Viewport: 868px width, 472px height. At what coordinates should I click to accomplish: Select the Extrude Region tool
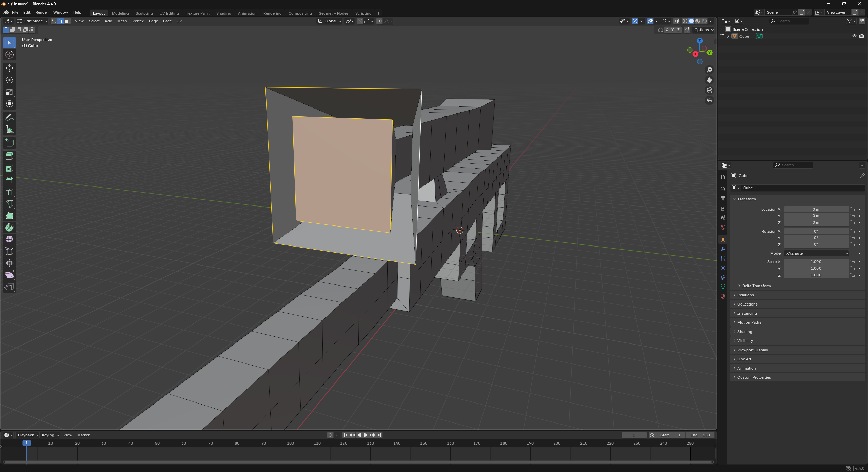coord(9,156)
